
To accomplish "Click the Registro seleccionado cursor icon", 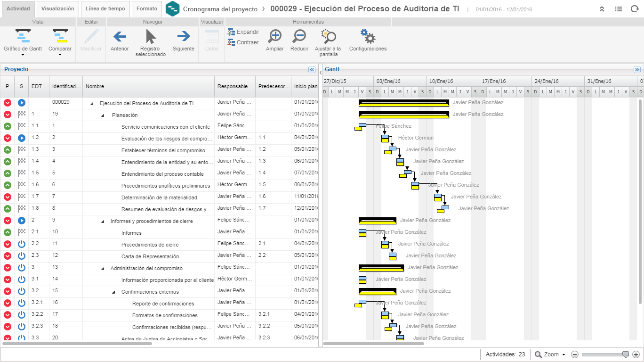I will (x=151, y=36).
